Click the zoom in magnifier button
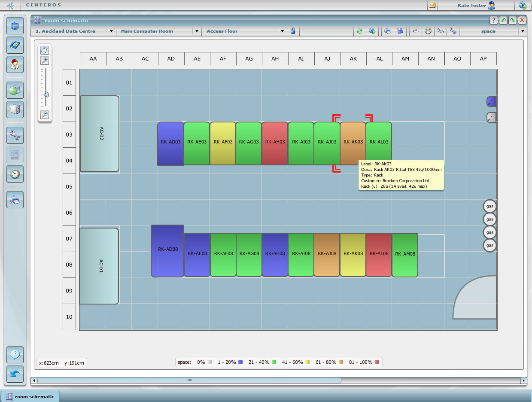 point(44,61)
